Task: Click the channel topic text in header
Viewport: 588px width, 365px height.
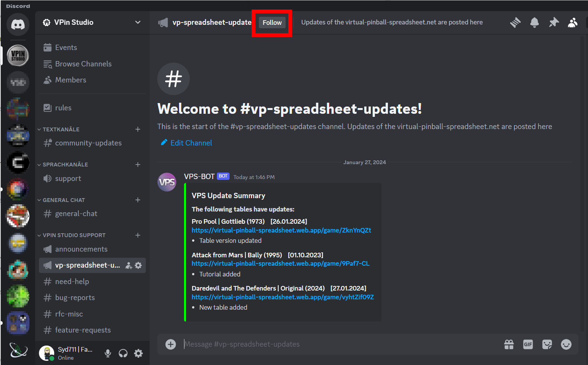Action: (392, 22)
